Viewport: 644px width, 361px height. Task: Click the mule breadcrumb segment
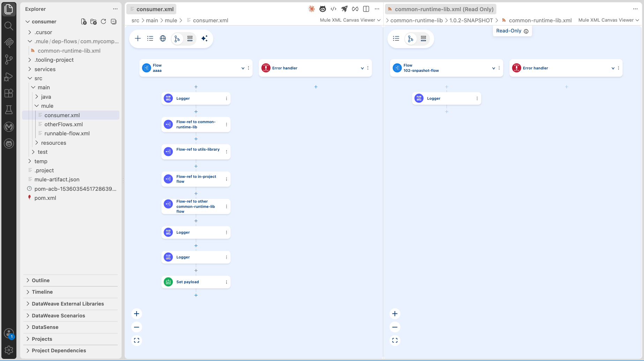coord(171,21)
